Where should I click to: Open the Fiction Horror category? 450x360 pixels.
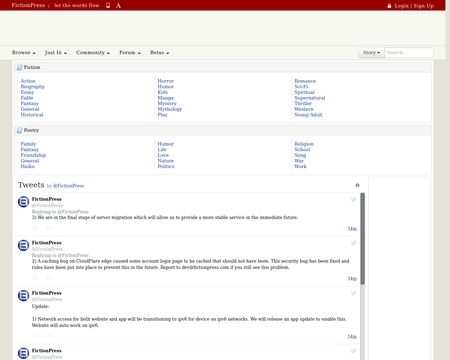tap(166, 81)
